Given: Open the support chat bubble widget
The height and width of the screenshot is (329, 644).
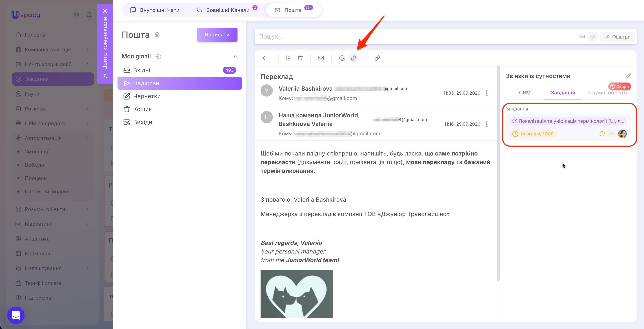Looking at the screenshot, I should [16, 315].
